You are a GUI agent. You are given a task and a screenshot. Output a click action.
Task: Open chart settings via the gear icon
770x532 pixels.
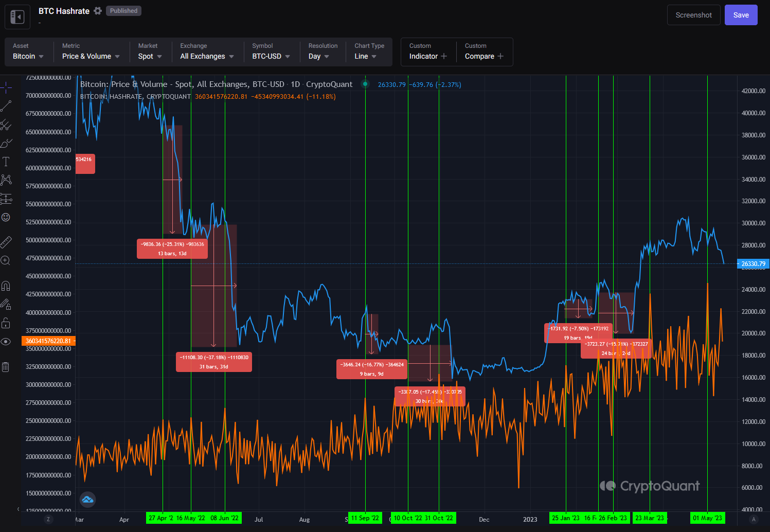coord(98,10)
